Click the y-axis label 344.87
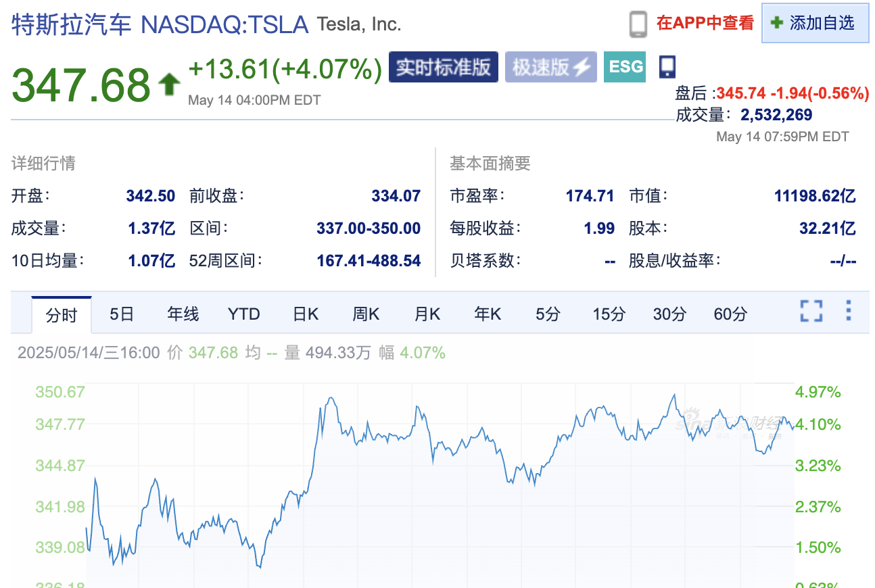The height and width of the screenshot is (588, 875). tap(60, 466)
